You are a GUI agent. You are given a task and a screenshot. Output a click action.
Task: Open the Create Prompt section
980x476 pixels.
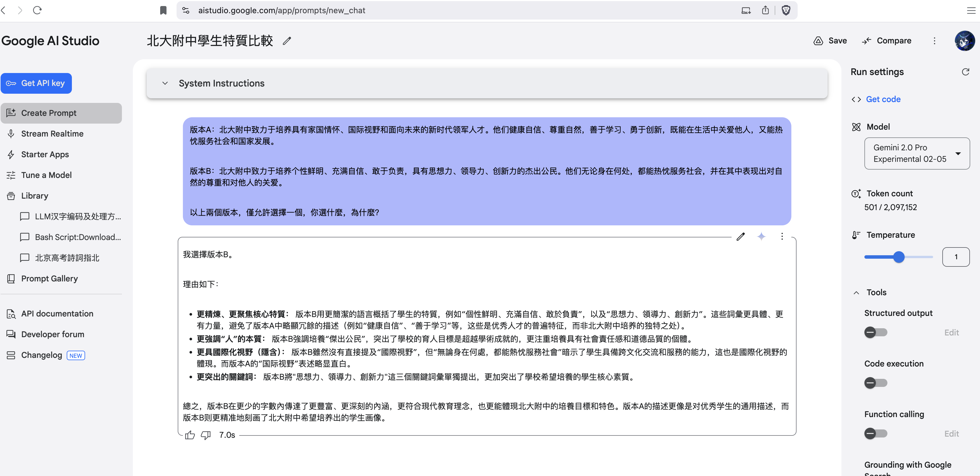[48, 113]
